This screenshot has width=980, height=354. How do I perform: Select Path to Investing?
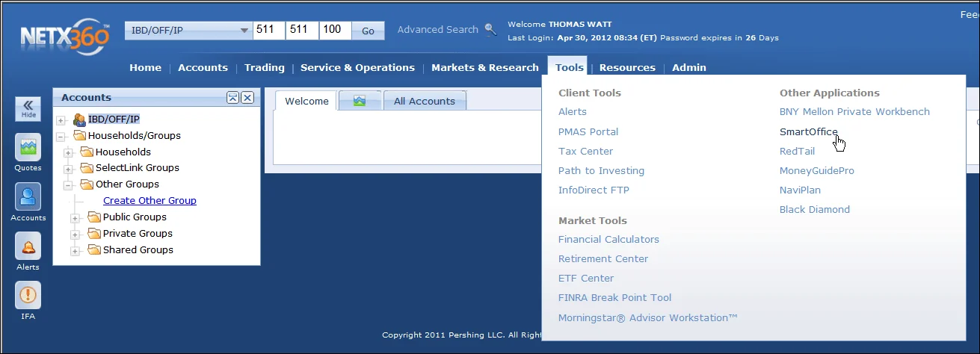[601, 170]
